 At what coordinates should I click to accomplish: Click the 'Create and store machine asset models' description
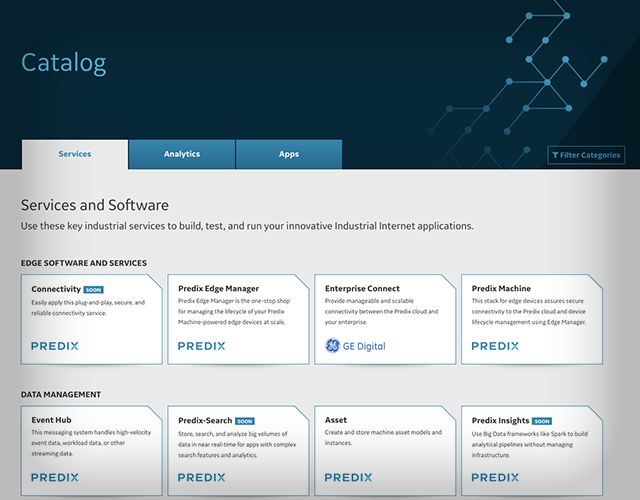(383, 438)
